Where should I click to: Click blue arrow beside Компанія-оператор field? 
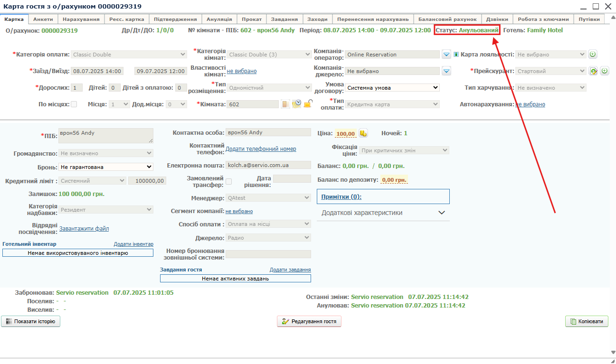(446, 55)
